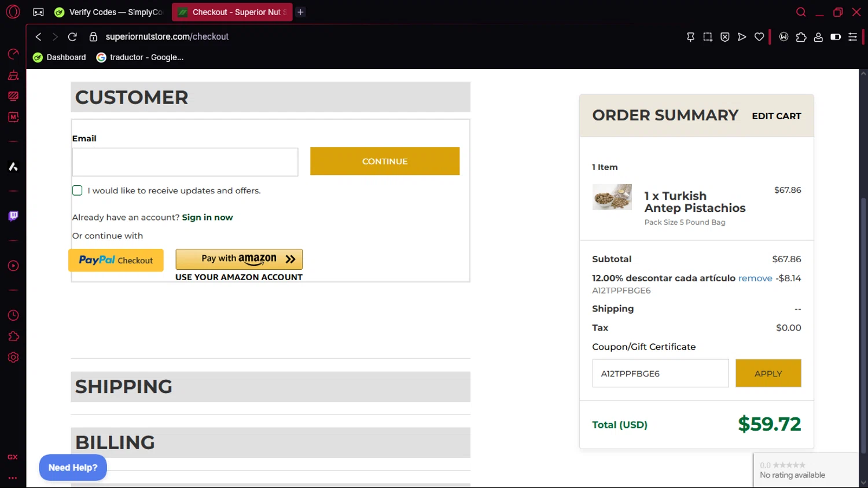Click the battery saver icon
Image resolution: width=868 pixels, height=488 pixels.
point(836,36)
